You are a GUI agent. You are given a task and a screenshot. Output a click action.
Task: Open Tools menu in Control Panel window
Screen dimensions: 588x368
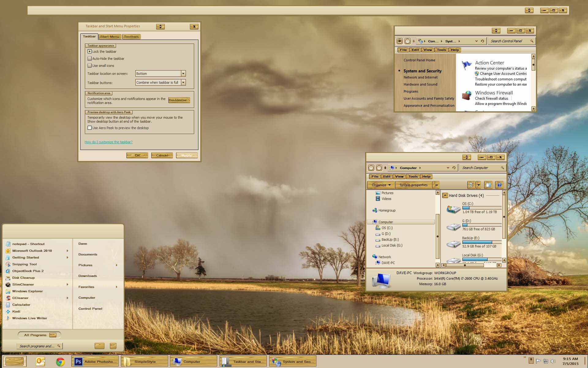click(441, 50)
